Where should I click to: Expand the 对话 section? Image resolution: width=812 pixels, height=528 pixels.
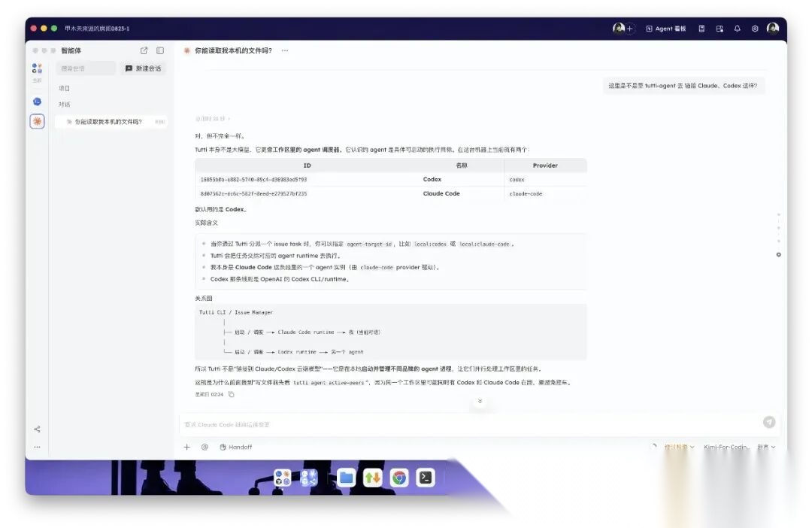pos(64,104)
